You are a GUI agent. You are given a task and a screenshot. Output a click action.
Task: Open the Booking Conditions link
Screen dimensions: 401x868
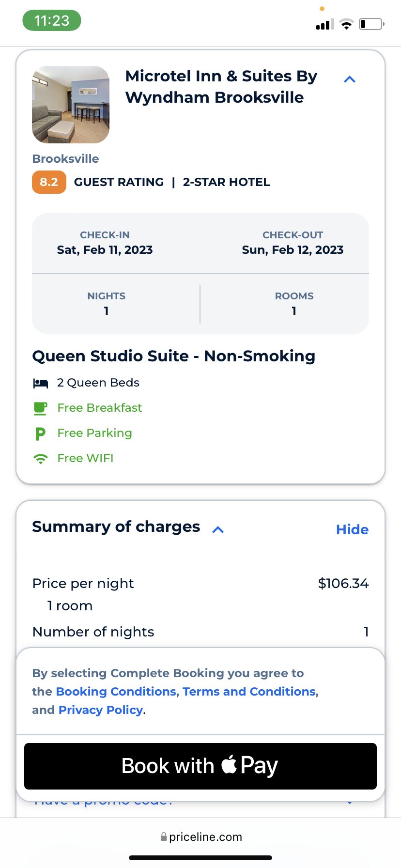[x=118, y=692]
